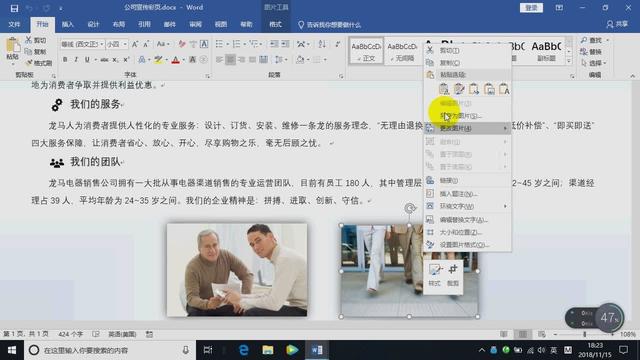
Task: Apply the yellow text highlight color
Action: pyautogui.click(x=158, y=60)
